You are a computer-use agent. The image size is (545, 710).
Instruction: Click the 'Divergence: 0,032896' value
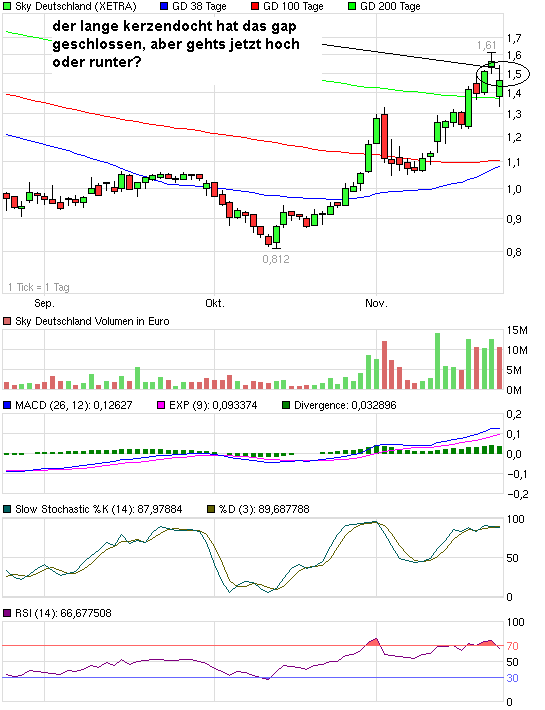click(x=345, y=405)
